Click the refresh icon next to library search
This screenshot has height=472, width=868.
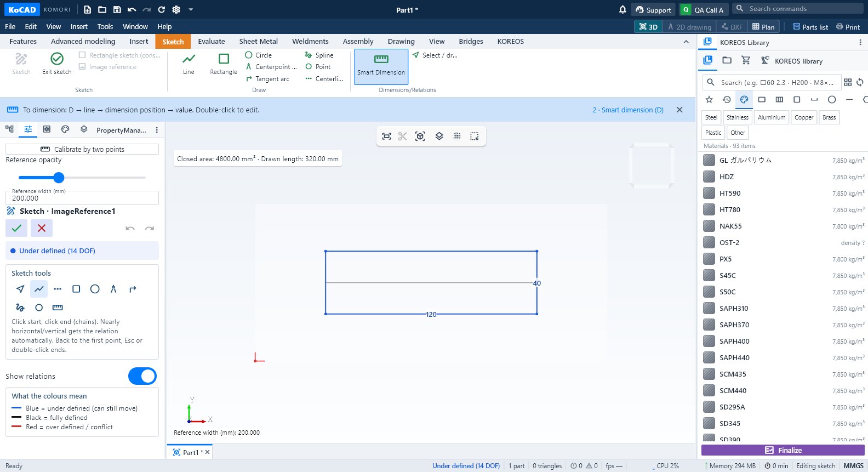click(x=860, y=82)
